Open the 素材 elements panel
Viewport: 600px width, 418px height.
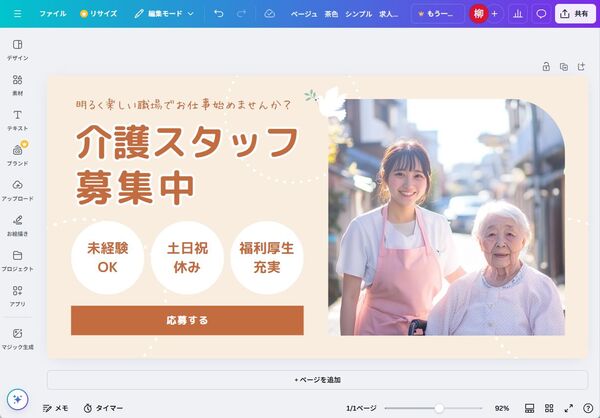point(18,85)
